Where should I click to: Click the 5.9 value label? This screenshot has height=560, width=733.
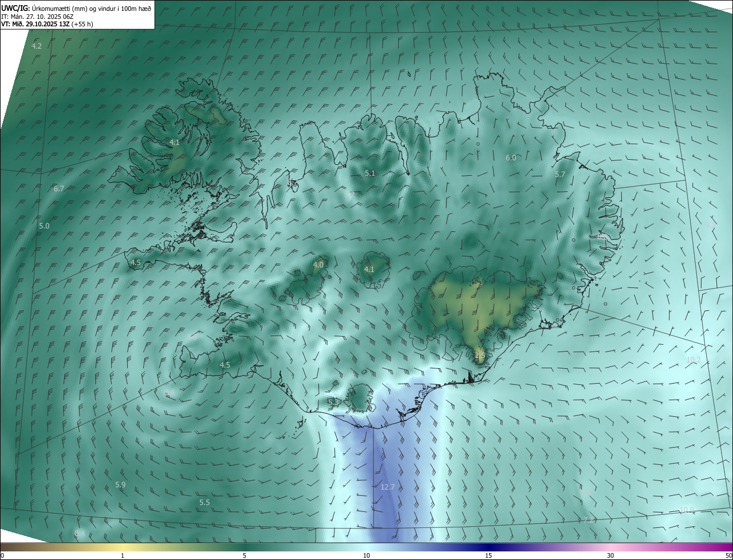(x=120, y=484)
